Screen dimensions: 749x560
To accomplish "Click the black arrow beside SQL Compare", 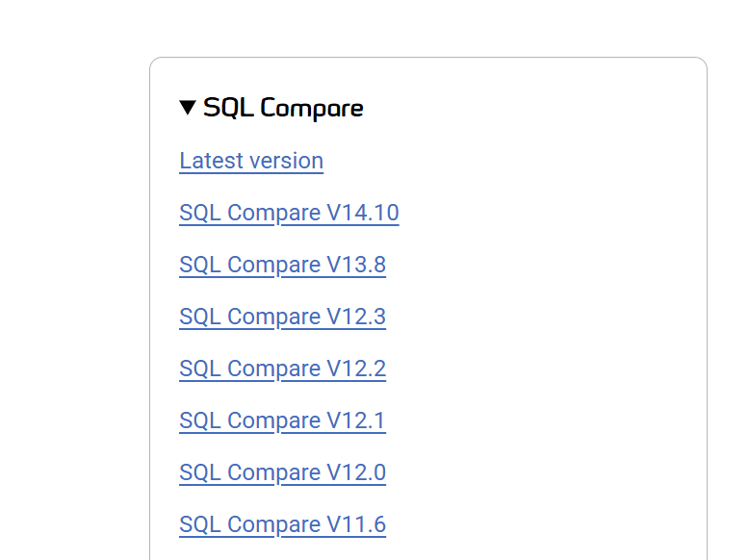I will [x=188, y=108].
